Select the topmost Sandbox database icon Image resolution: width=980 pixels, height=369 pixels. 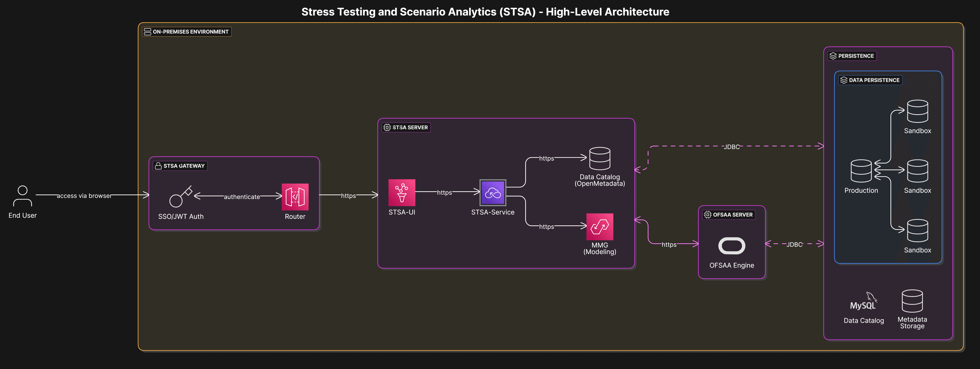point(917,111)
